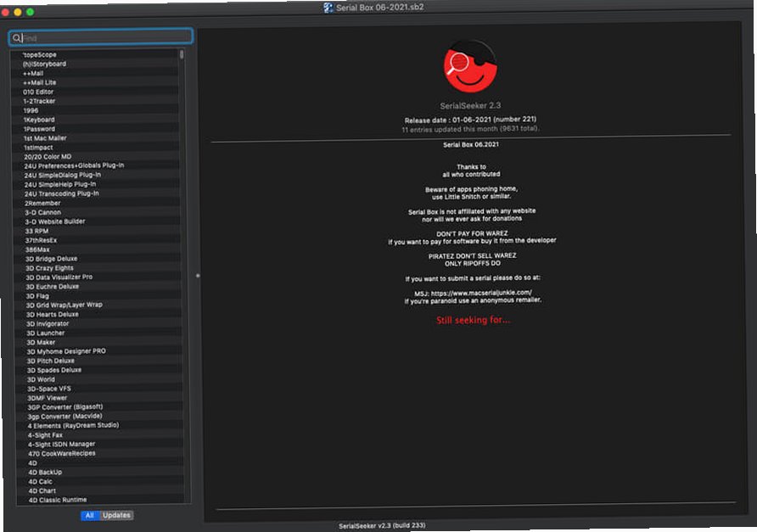
Task: Select the 1Keyboard list entry
Action: [x=95, y=120]
